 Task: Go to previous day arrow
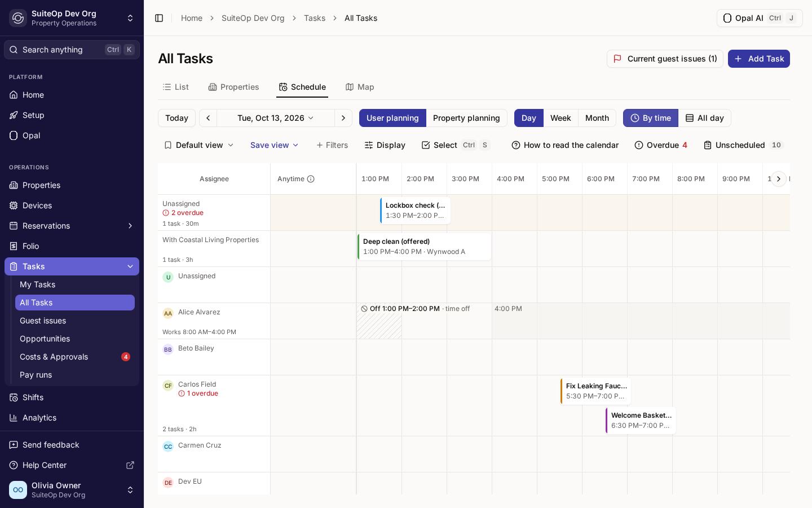coord(208,118)
